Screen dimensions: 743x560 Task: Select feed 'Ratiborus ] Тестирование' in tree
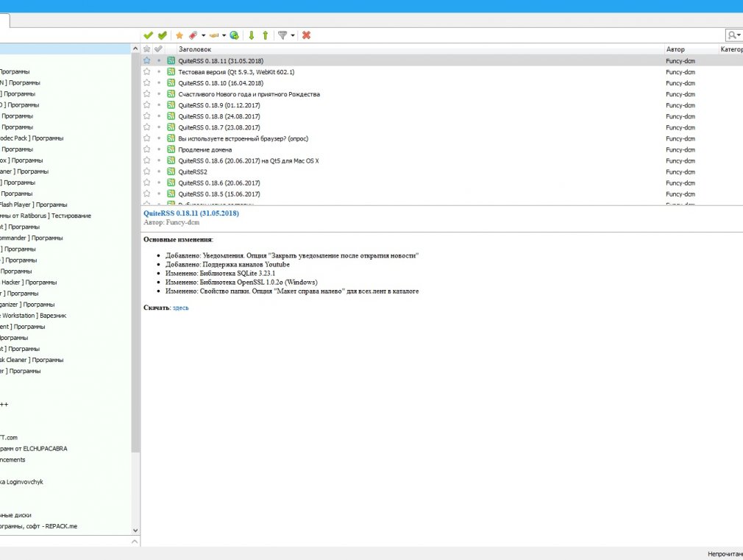click(46, 216)
